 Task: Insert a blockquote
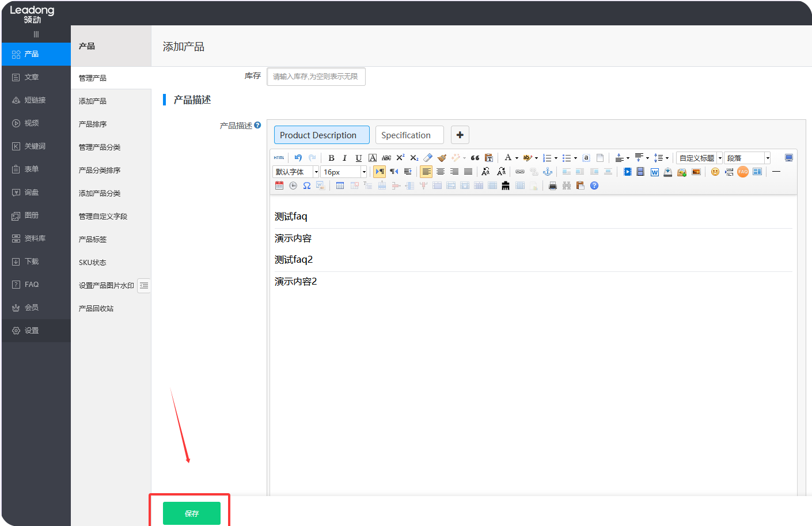[x=475, y=158]
